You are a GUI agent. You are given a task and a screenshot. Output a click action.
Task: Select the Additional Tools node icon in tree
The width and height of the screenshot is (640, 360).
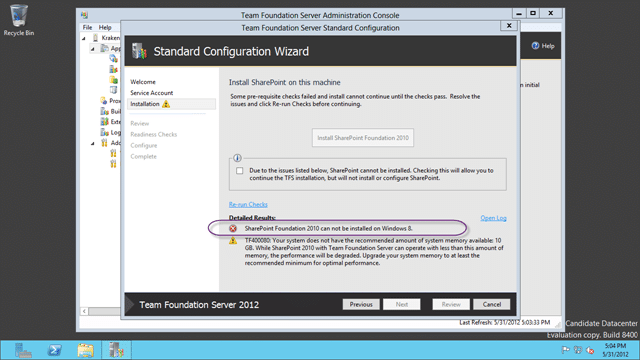104,143
